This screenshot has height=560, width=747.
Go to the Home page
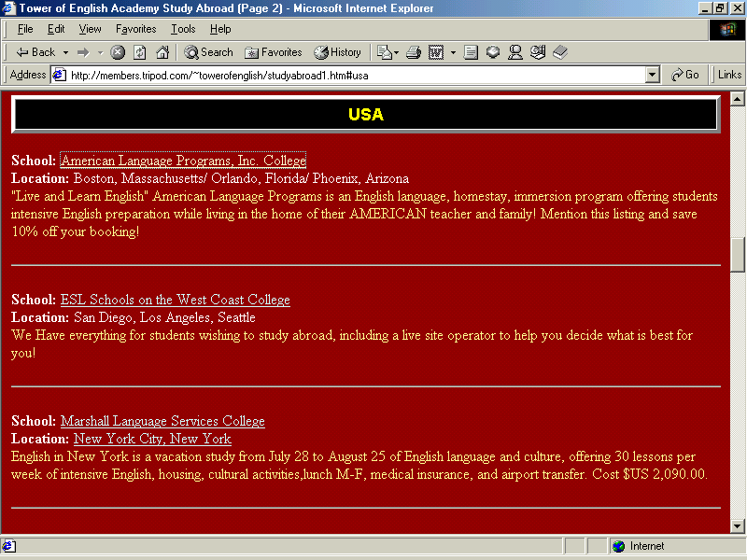click(x=162, y=52)
